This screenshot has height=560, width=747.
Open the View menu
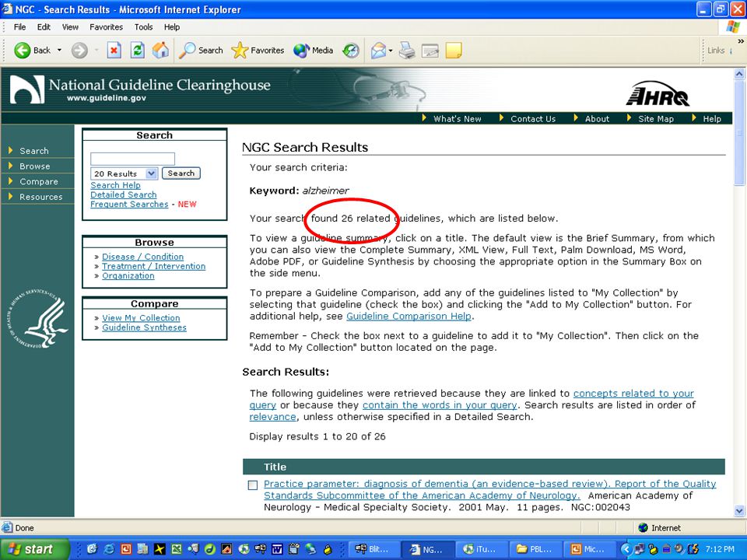(x=70, y=27)
